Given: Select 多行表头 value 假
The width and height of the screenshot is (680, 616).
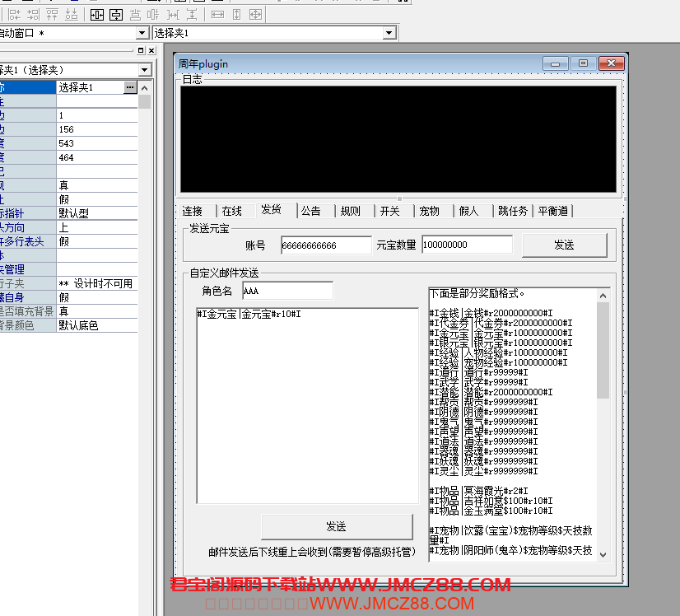Looking at the screenshot, I should tap(97, 241).
